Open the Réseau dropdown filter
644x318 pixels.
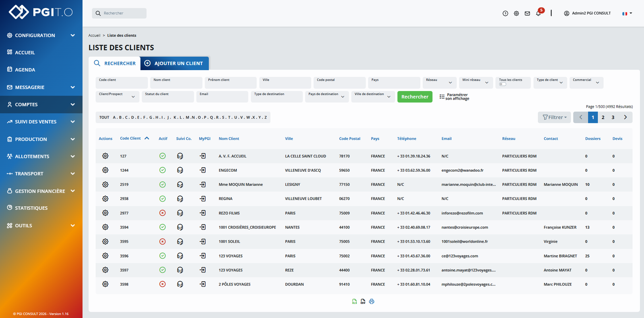(440, 83)
